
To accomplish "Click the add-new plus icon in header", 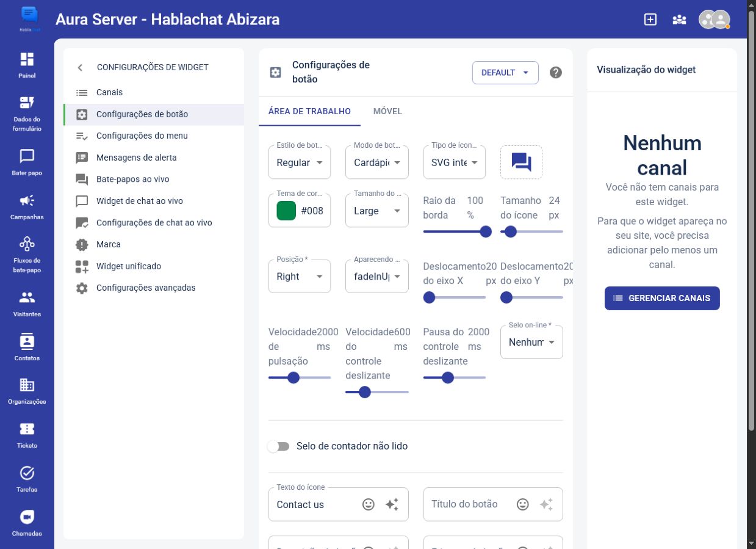I will tap(650, 20).
